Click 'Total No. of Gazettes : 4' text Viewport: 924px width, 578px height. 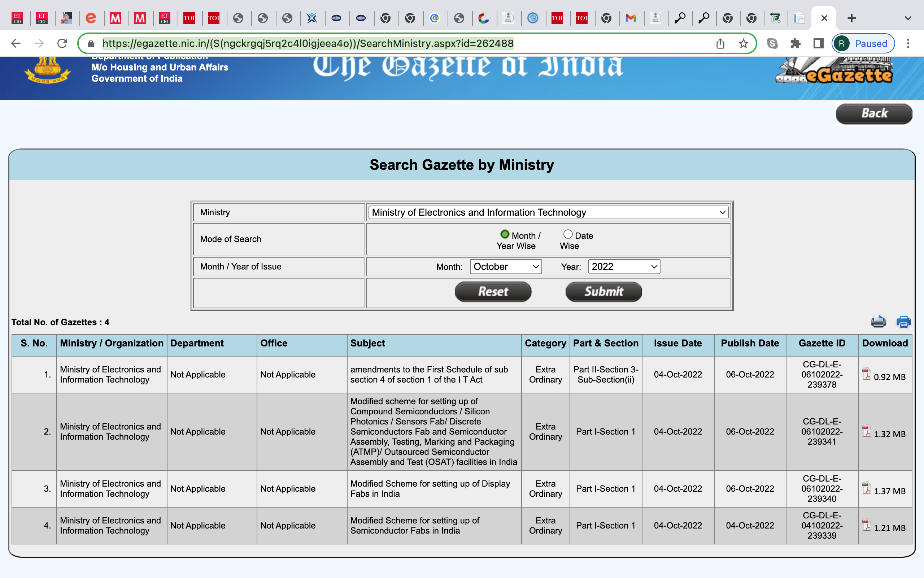(60, 322)
